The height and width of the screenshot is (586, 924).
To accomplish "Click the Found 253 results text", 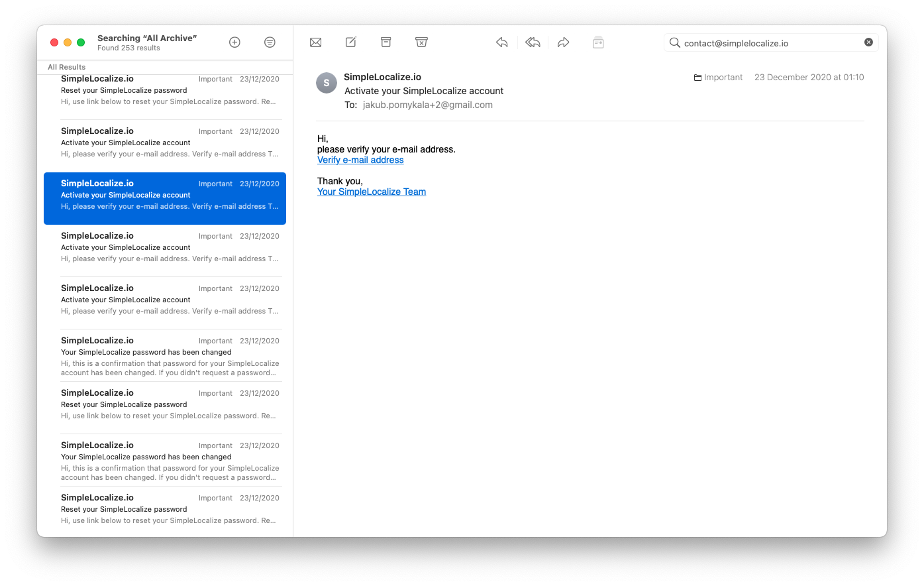I will pyautogui.click(x=128, y=48).
